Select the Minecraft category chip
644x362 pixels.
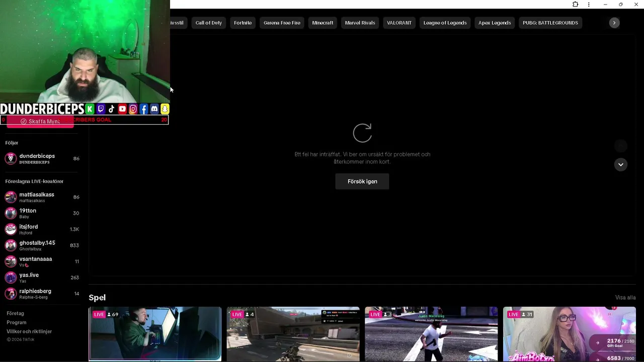(323, 23)
